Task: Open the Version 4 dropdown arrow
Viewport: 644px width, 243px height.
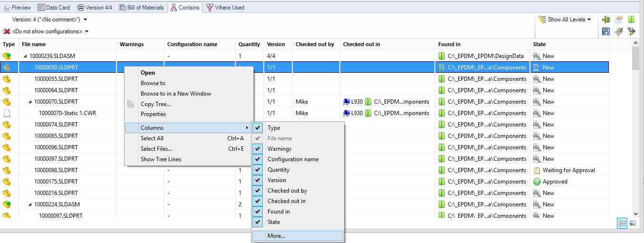Action: coord(85,19)
